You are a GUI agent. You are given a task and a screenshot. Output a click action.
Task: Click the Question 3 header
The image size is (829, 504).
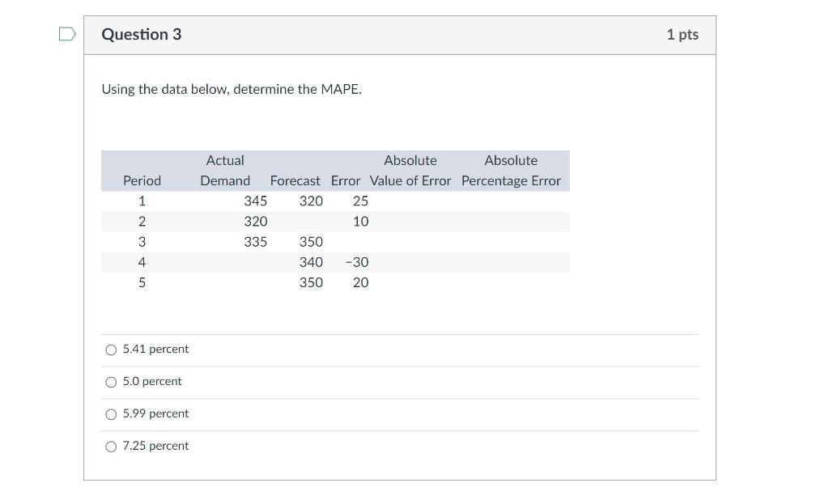pyautogui.click(x=142, y=34)
